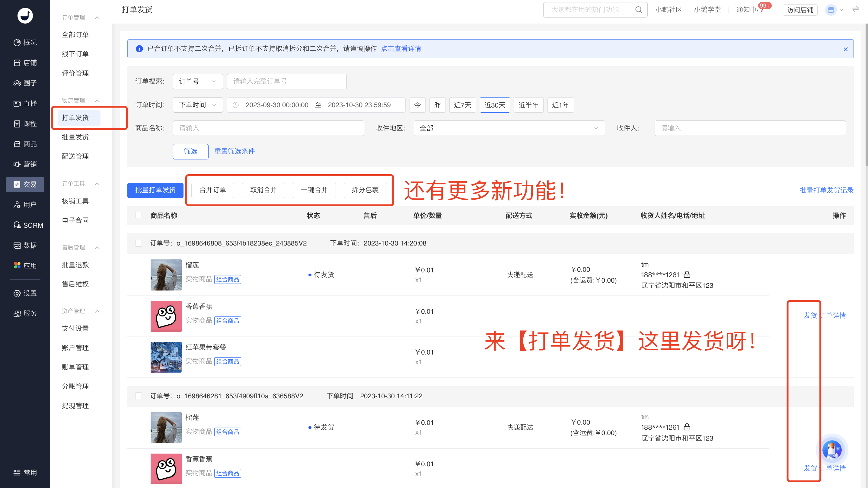
Task: Open 营销 marketing section in sidebar
Action: tap(25, 164)
